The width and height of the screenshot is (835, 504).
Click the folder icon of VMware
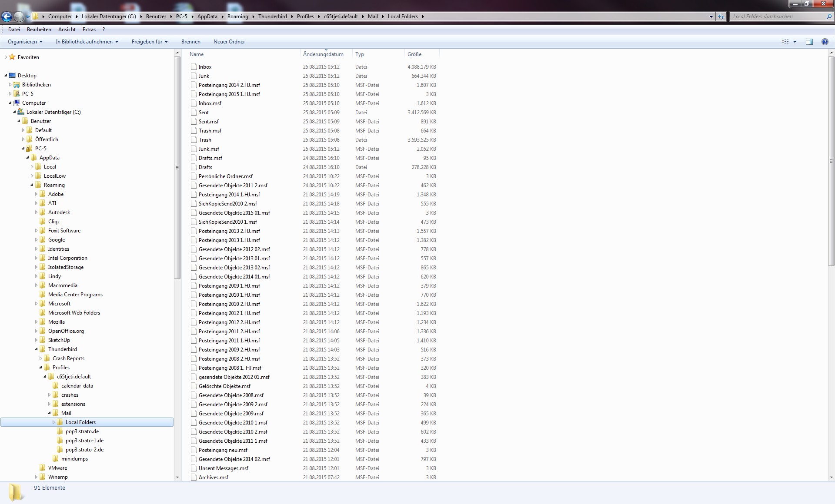click(x=43, y=468)
